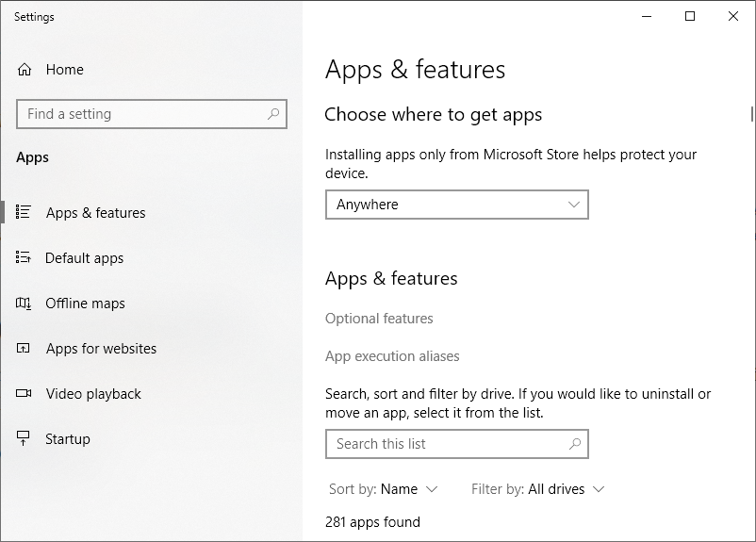
Task: Close the Settings window
Action: [733, 16]
